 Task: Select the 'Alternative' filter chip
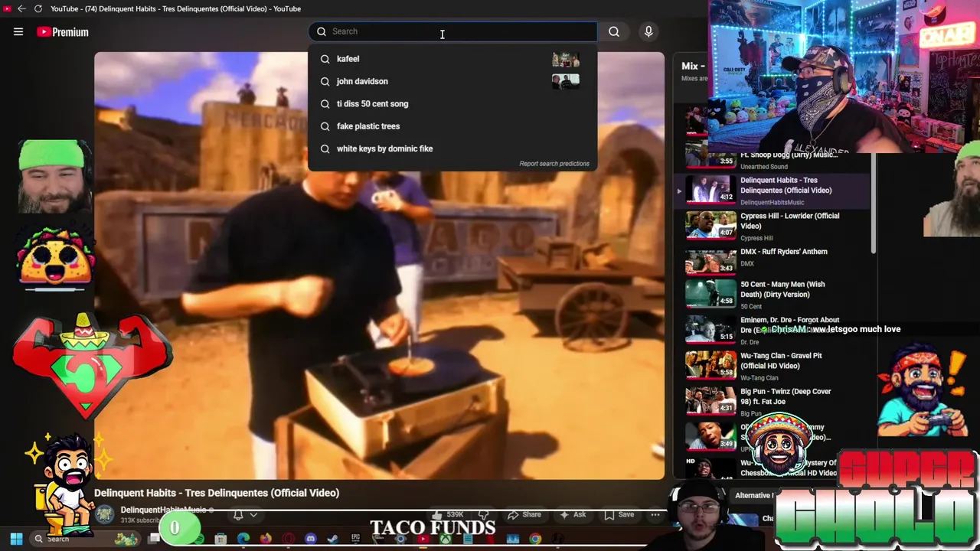[753, 495]
